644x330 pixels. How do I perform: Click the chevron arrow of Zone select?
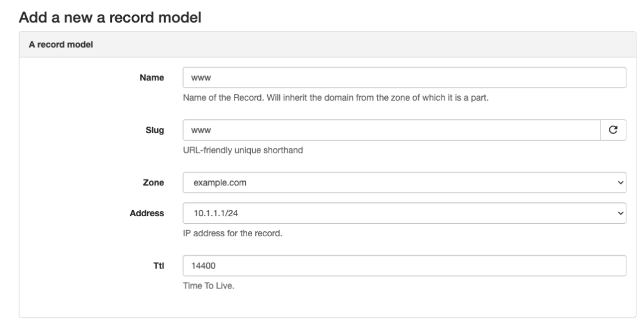(621, 183)
